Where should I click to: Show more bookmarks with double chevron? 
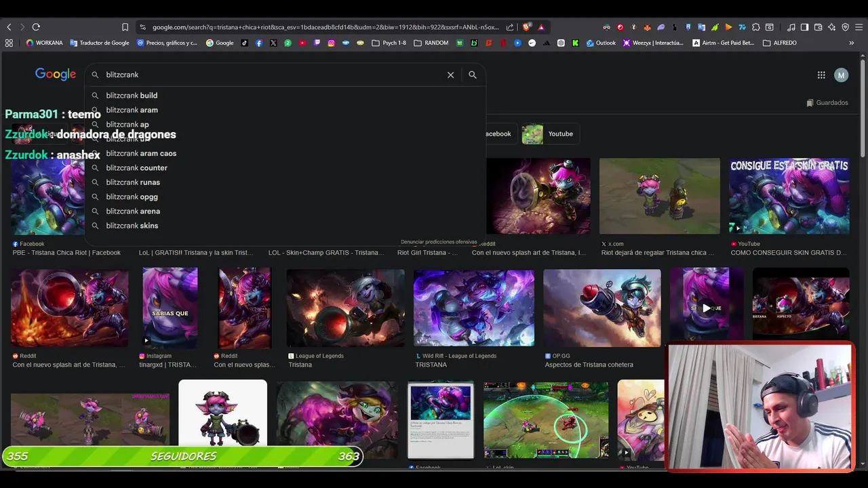coord(852,43)
